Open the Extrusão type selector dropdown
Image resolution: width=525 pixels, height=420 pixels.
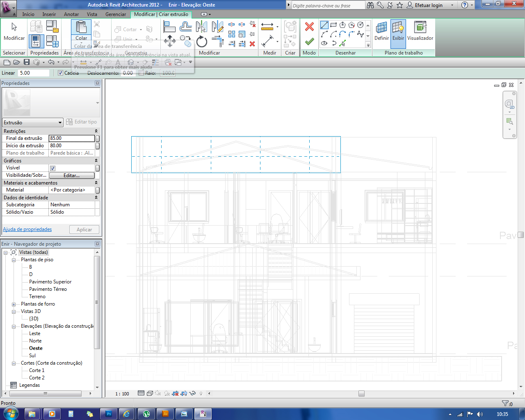(x=60, y=123)
